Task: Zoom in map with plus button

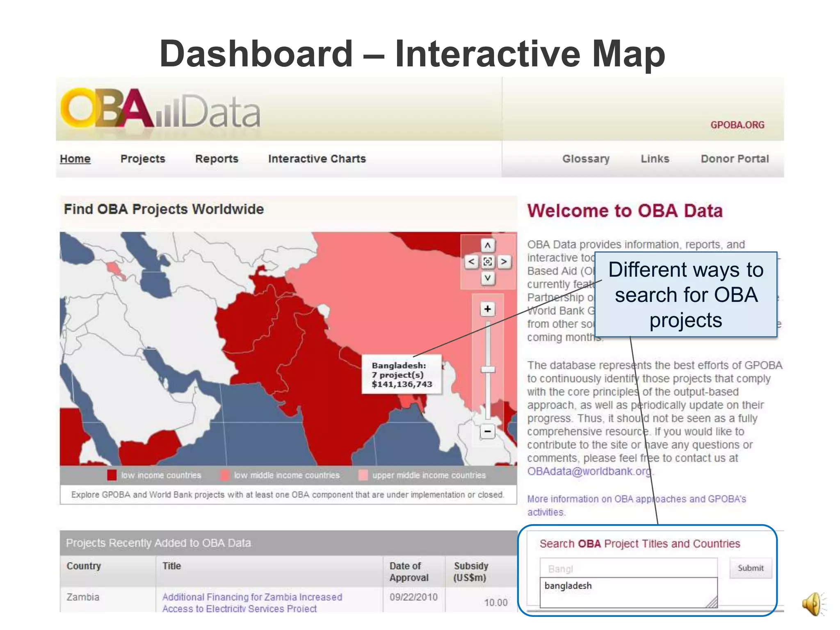Action: click(x=487, y=309)
